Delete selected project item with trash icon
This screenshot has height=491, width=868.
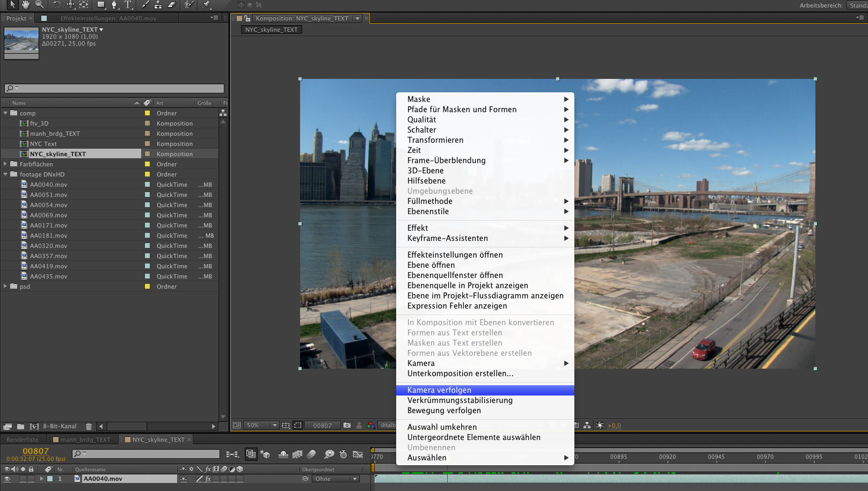89,427
